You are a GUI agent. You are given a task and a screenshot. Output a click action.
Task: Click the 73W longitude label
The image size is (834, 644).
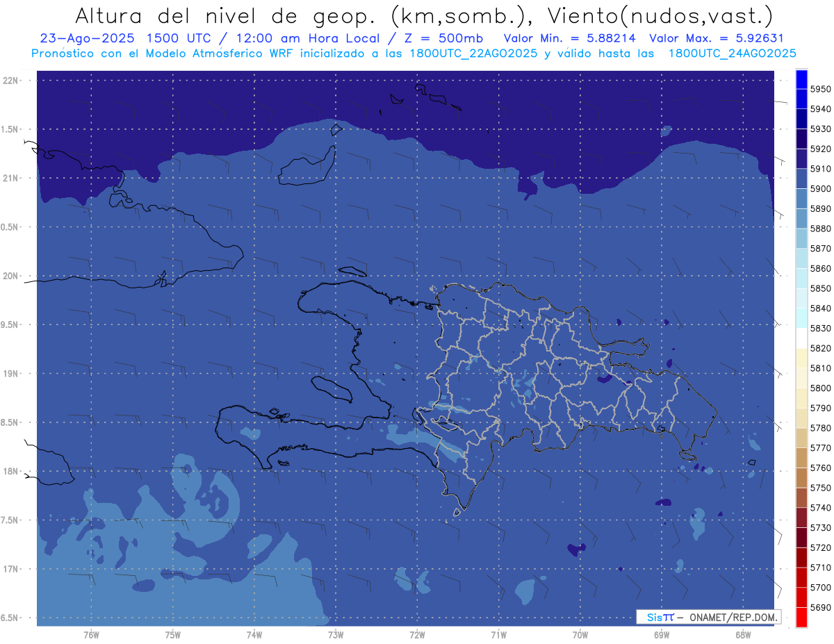336,635
